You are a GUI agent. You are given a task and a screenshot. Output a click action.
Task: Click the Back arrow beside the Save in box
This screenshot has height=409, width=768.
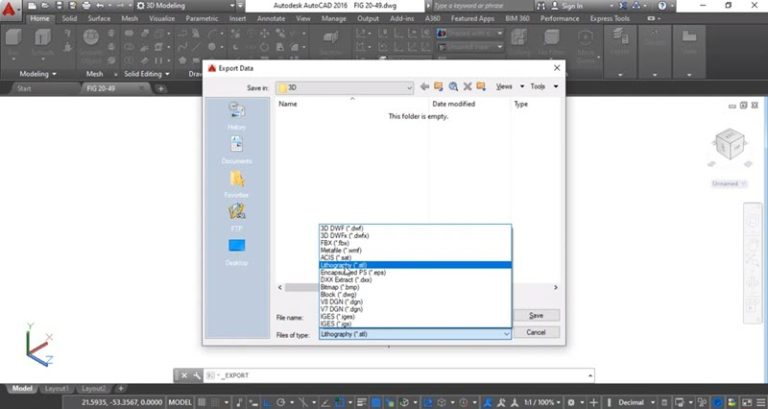[x=425, y=87]
